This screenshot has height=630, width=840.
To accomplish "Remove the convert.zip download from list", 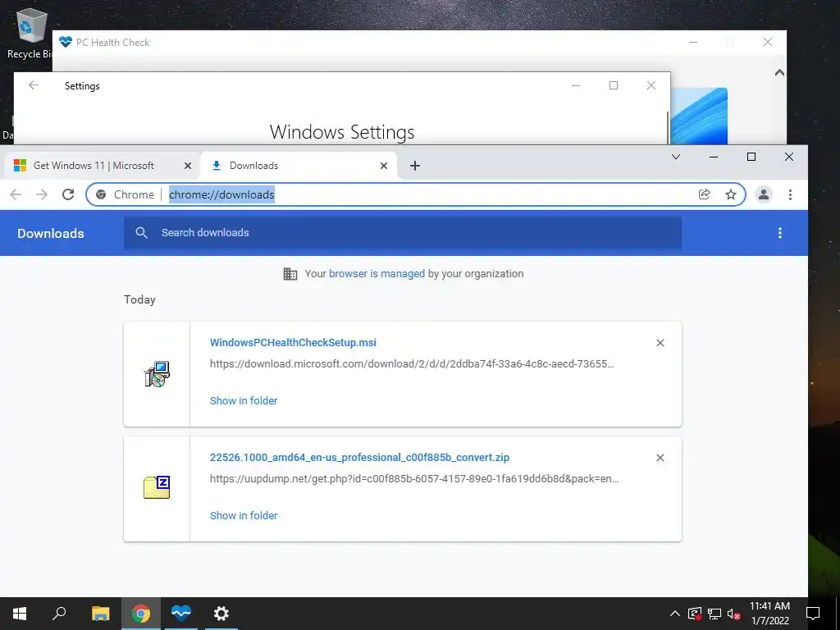I will pyautogui.click(x=660, y=458).
